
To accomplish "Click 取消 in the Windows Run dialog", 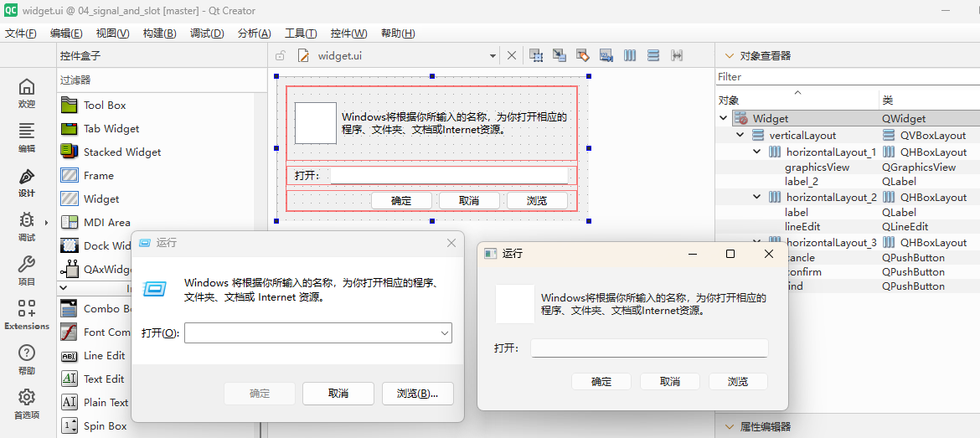I will point(338,394).
